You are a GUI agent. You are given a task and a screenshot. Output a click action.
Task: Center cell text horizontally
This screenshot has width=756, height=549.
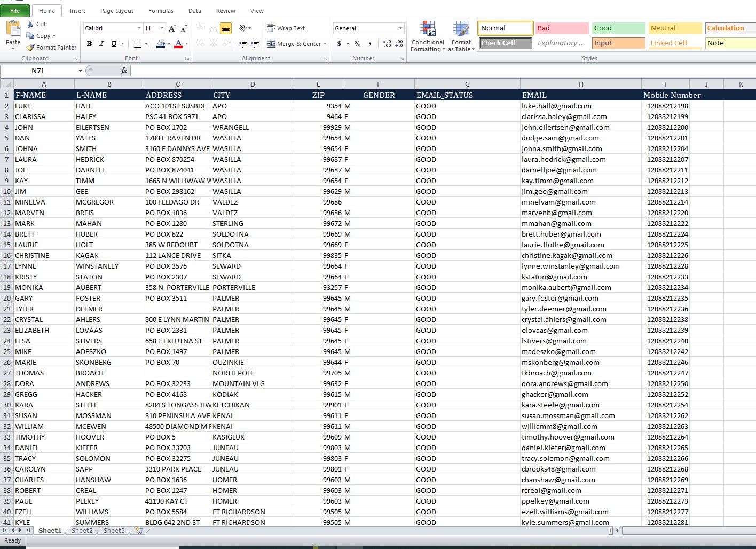pos(214,44)
